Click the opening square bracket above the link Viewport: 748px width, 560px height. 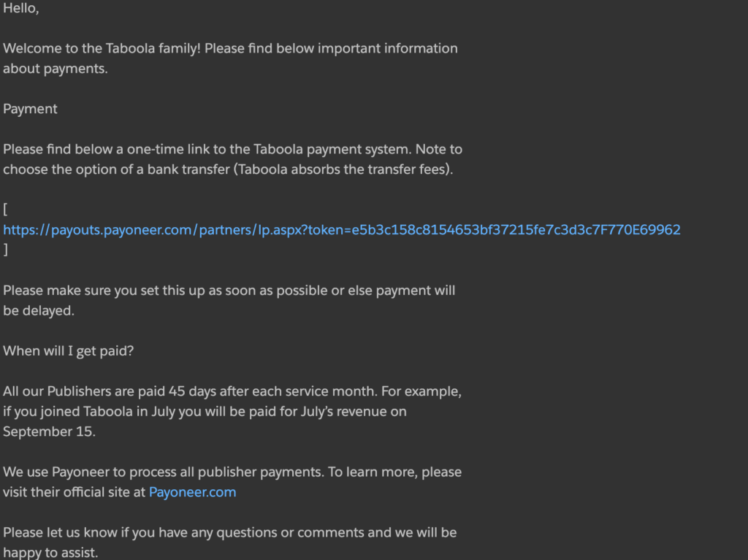6,210
